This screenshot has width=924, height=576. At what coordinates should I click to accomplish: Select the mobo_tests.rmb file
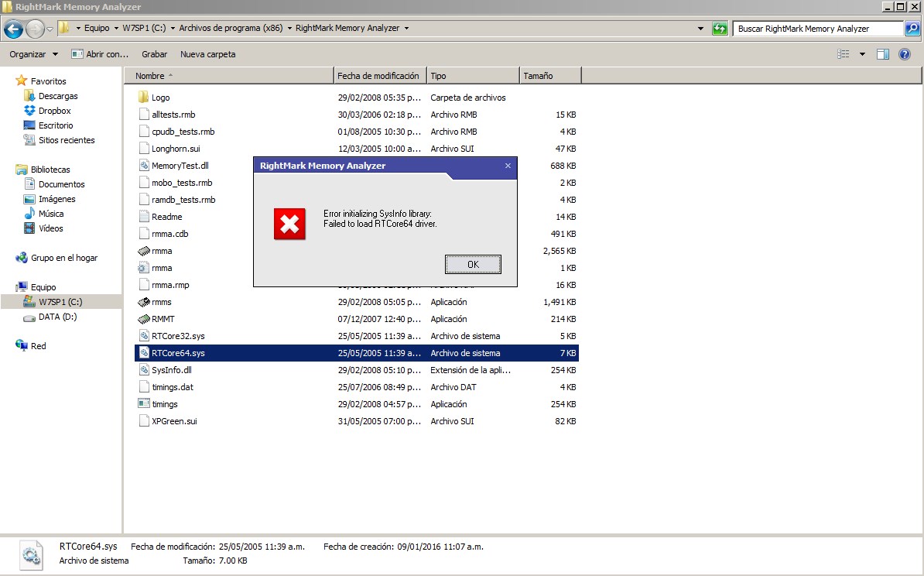tap(182, 183)
